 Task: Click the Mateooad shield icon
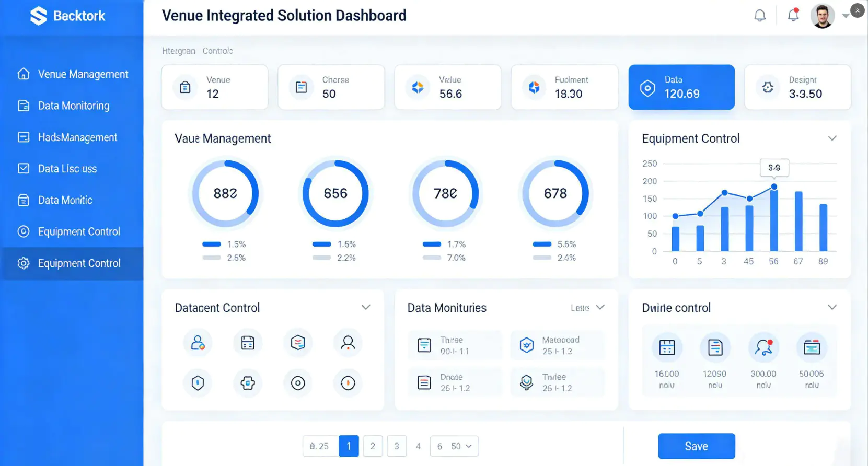coord(527,345)
